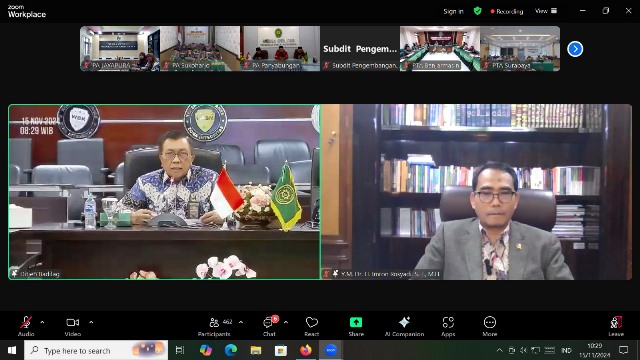Expand the video options arrow

(x=91, y=322)
